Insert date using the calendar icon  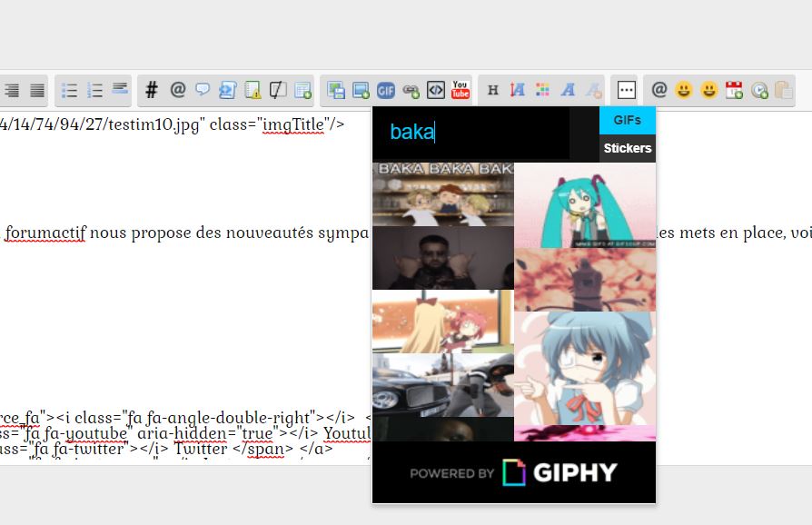pos(734,90)
